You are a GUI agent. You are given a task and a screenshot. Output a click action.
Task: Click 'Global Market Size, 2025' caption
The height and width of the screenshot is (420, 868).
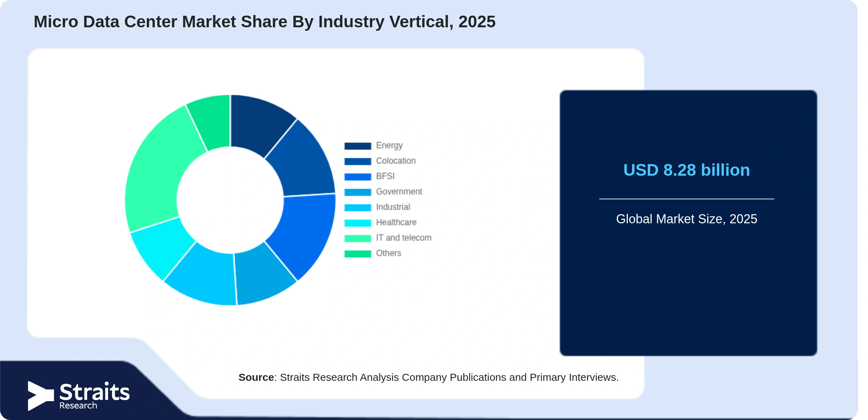(686, 219)
